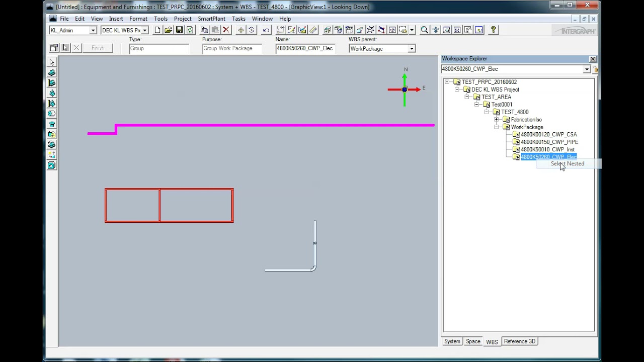
Task: Click the ribbon Properties icon beside Finish
Action: 54,48
